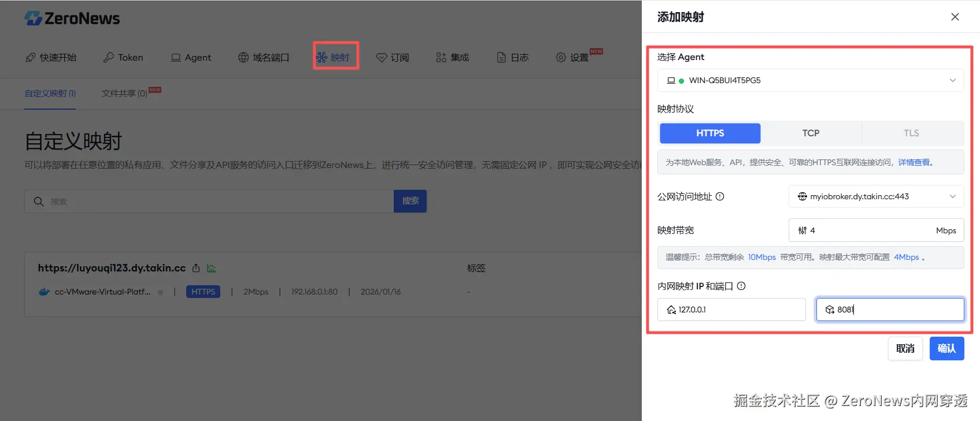Open the 日志 nav item
Screen dimensions: 980x421
click(513, 57)
